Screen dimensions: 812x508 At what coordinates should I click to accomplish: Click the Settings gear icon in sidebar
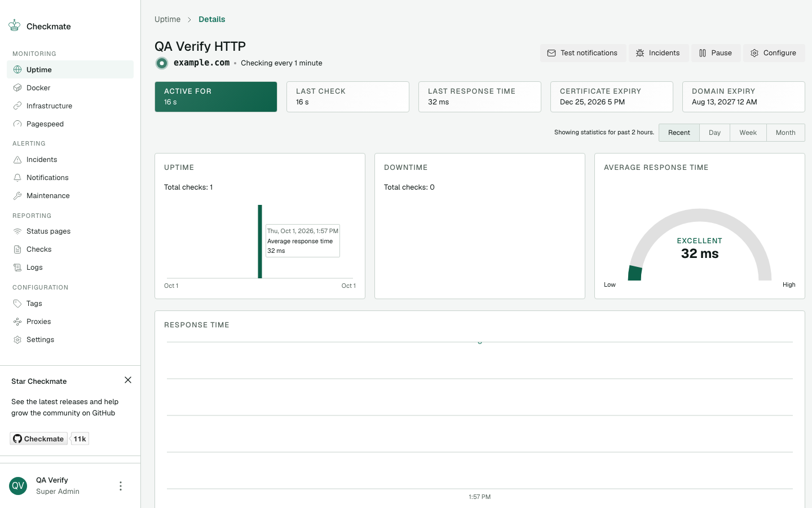point(17,339)
